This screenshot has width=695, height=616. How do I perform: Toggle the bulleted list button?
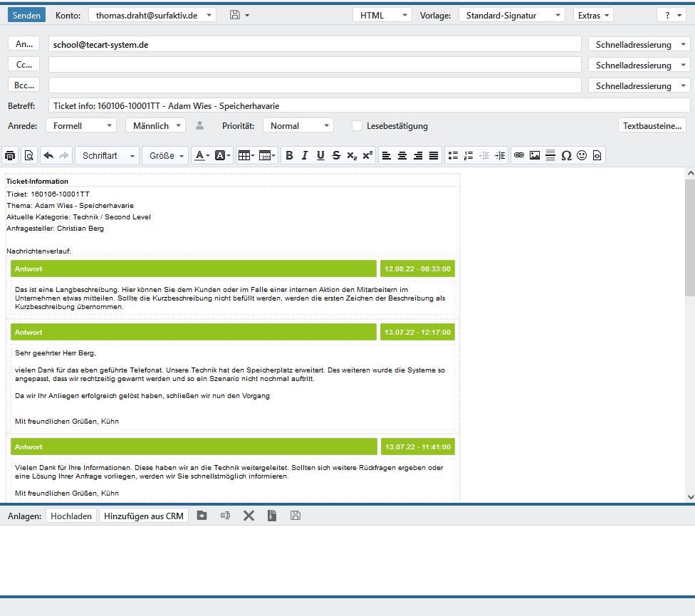(x=453, y=155)
